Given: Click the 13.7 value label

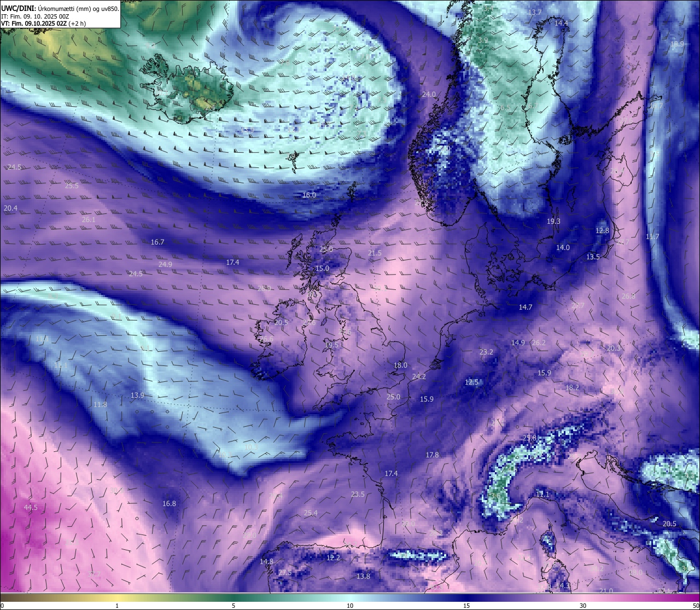Looking at the screenshot, I should [535, 12].
